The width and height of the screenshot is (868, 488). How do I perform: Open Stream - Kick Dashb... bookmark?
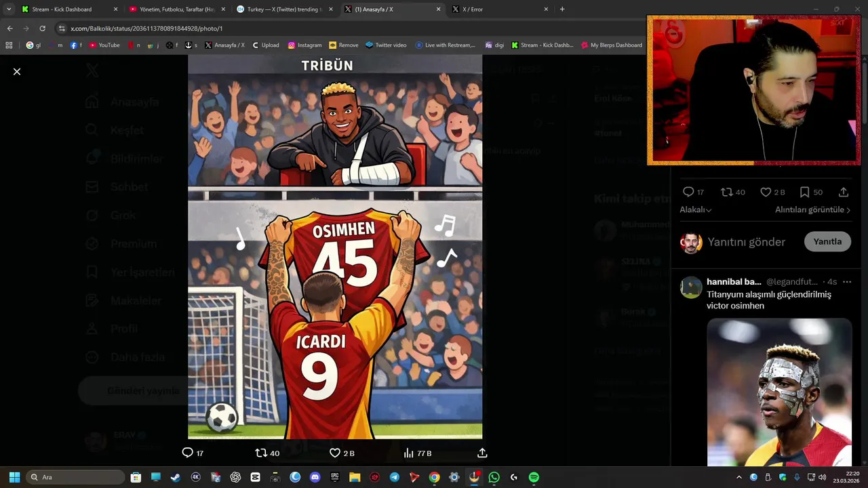(x=542, y=45)
